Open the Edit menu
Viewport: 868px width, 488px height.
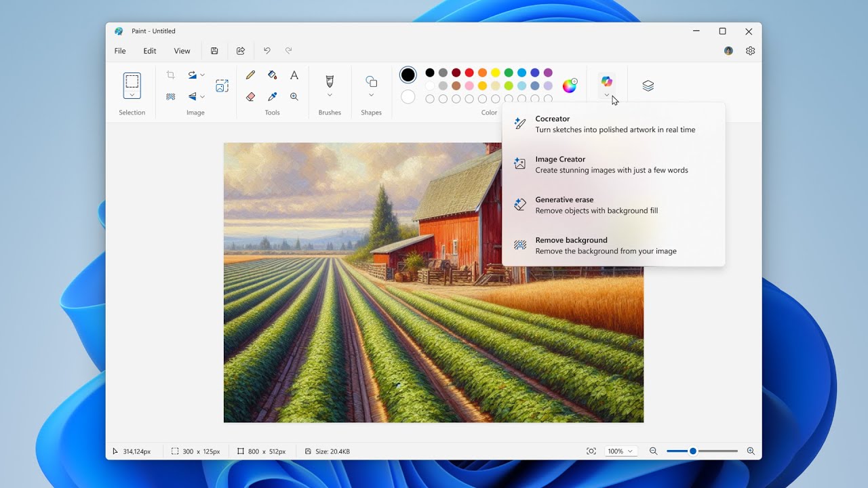tap(150, 51)
